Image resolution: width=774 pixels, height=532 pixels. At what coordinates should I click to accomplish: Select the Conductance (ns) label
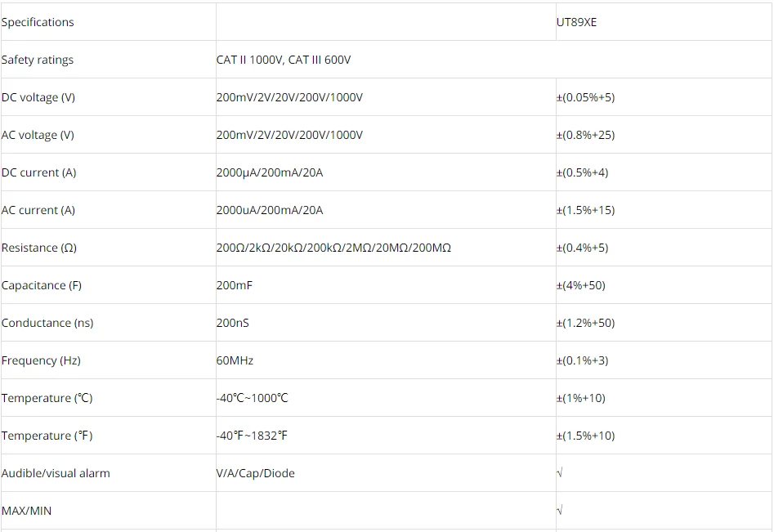coord(47,323)
